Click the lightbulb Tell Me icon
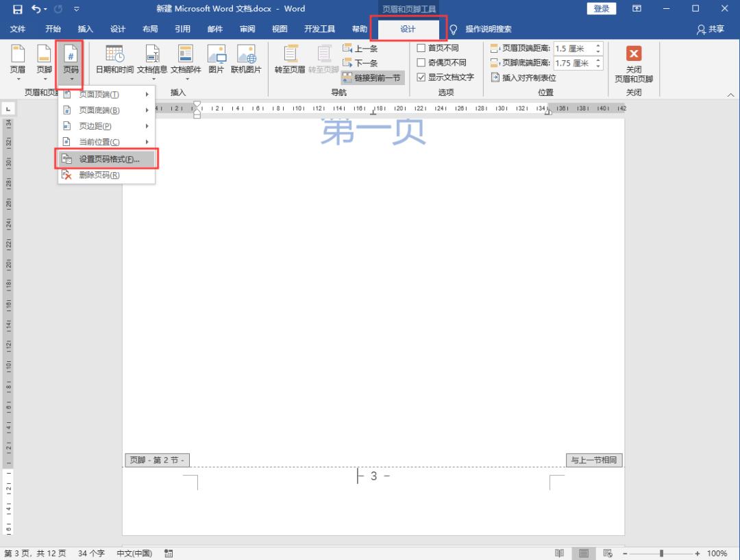740x560 pixels. 454,29
